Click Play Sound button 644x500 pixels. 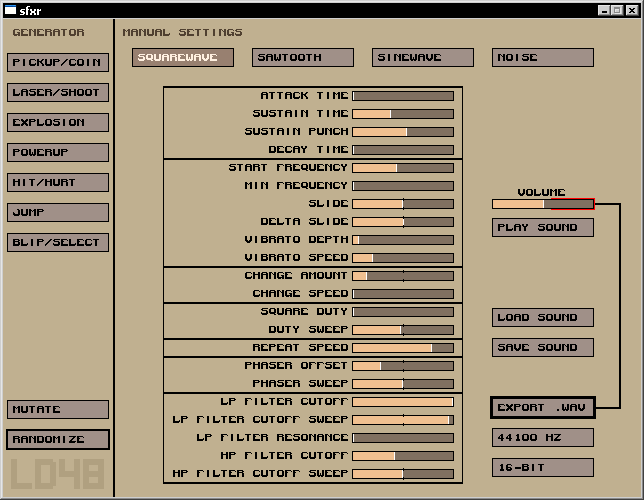coord(543,228)
